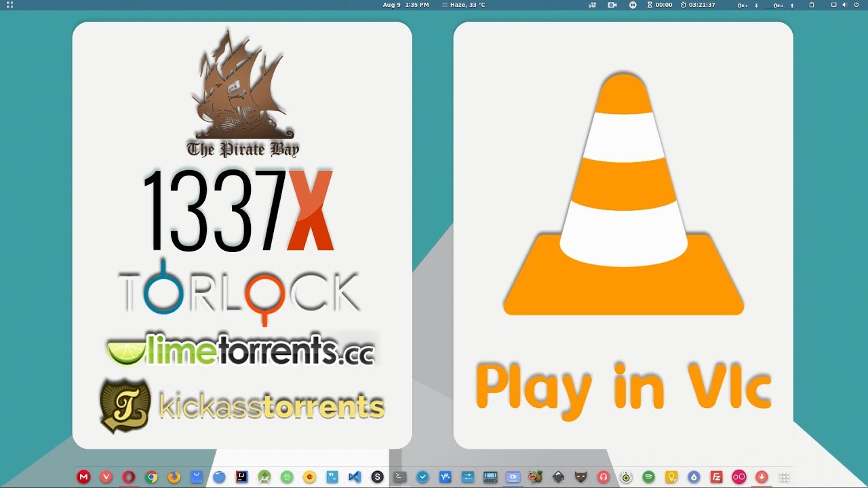Open the power menu in the top panel
This screenshot has height=488, width=868.
(857, 5)
